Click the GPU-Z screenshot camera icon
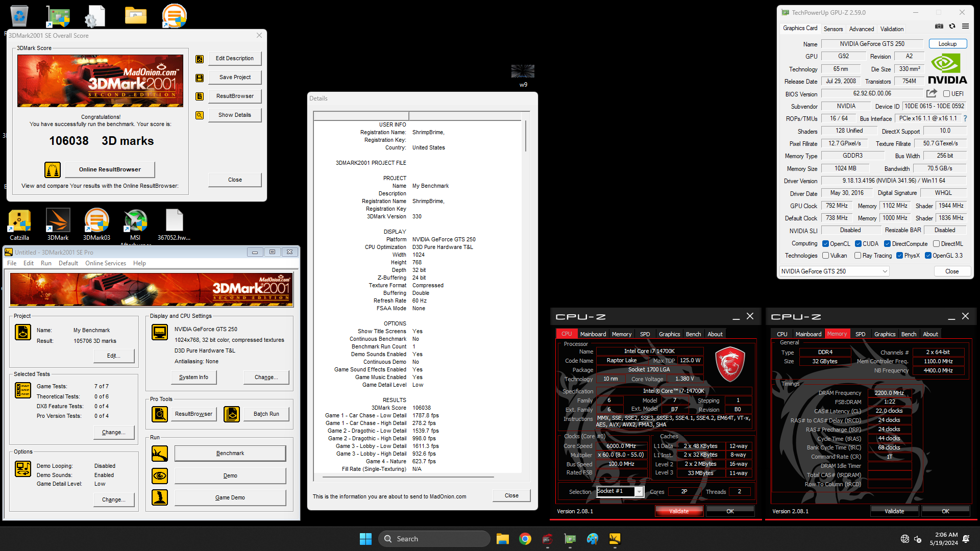980x551 pixels. coord(939,27)
